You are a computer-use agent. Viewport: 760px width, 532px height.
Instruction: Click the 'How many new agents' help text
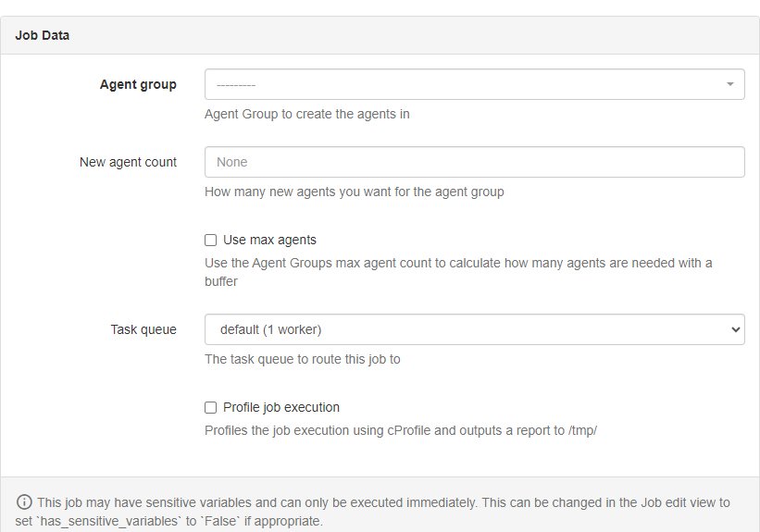click(x=354, y=192)
